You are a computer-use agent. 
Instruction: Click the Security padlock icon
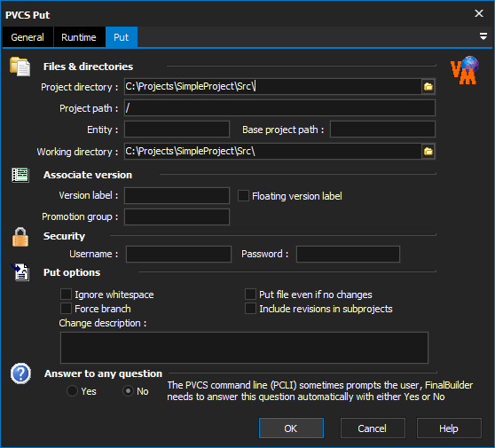tap(20, 237)
